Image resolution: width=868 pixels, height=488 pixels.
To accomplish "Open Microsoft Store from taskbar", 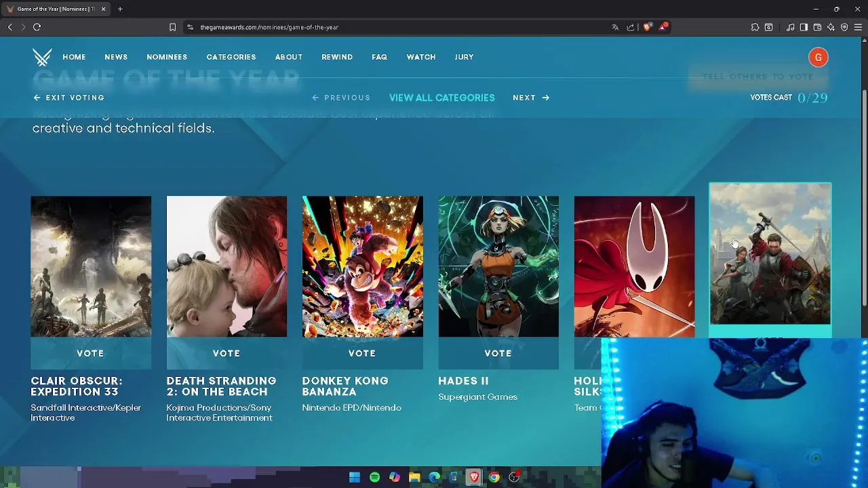I will 454,477.
